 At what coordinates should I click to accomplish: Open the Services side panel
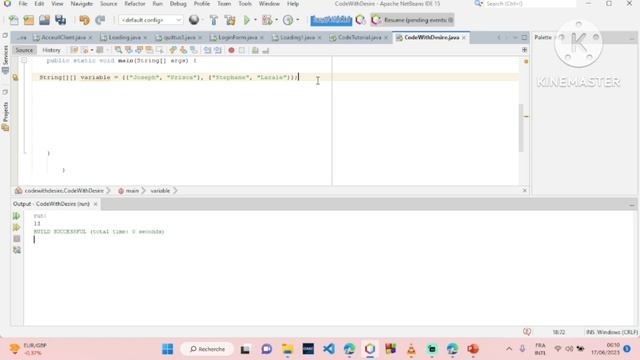tap(5, 59)
